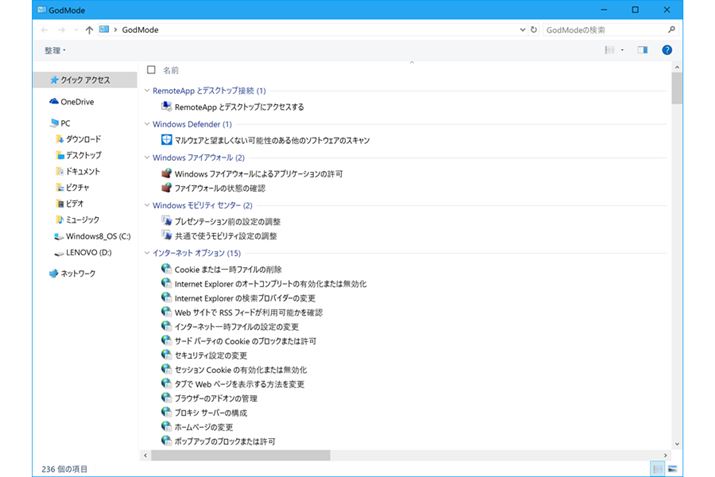Switch to details view in status bar
The height and width of the screenshot is (477, 715).
[x=658, y=468]
